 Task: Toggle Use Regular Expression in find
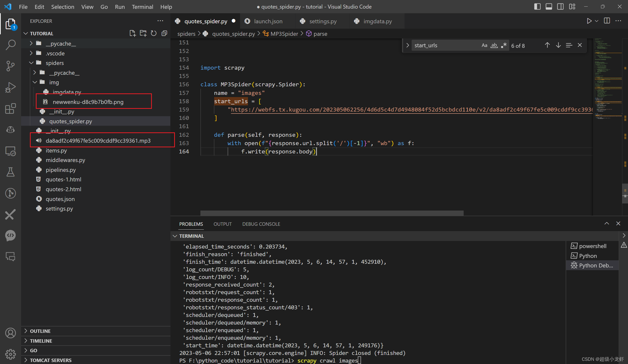[504, 45]
